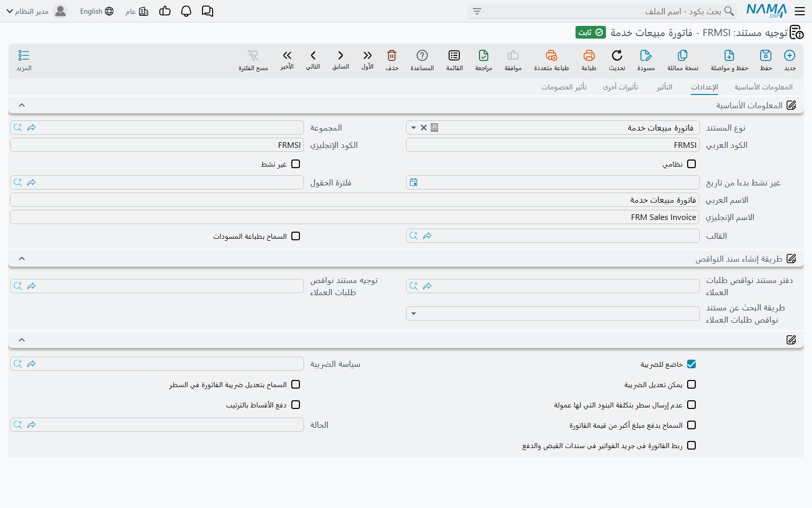Click the طباعة متعددة icon

point(551,55)
